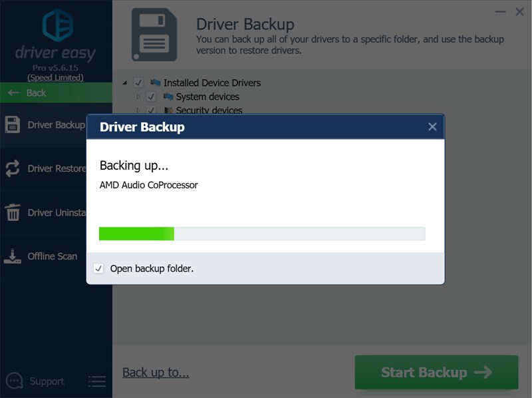Collapse the Installed Device Drivers tree
This screenshot has height=398, width=532.
pos(125,83)
